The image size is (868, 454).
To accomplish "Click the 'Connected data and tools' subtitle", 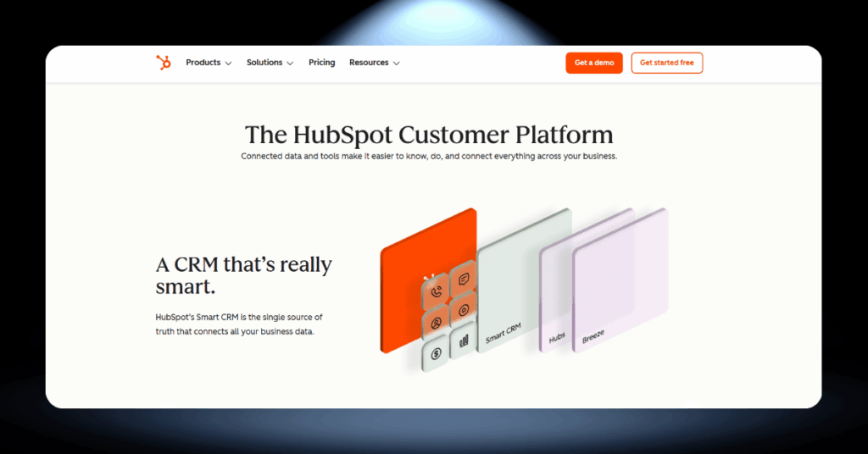I will coord(429,157).
